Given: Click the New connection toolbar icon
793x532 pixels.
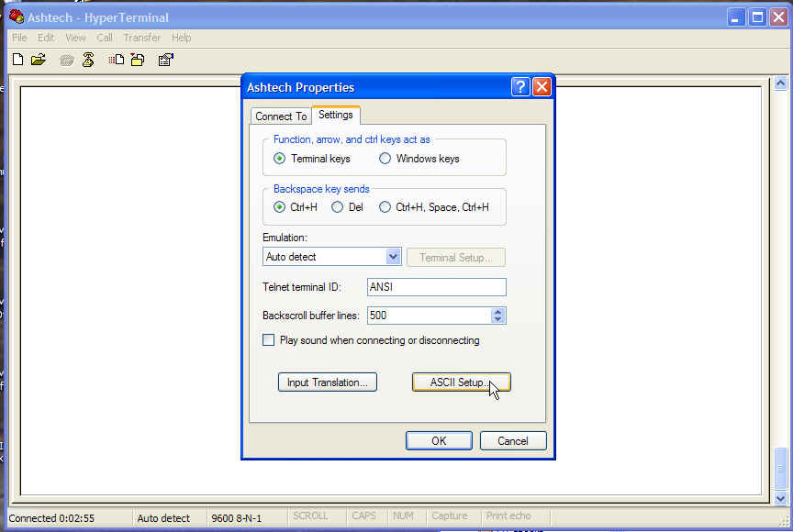Looking at the screenshot, I should (x=17, y=61).
